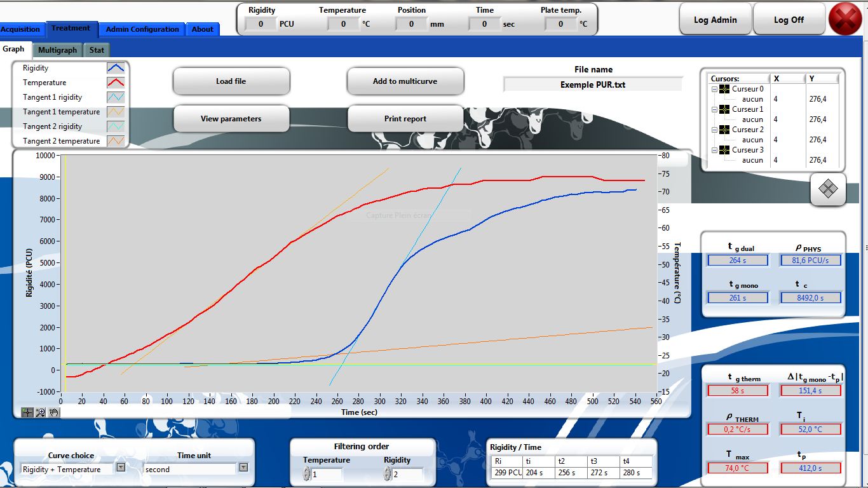Viewport: 868px width, 488px height.
Task: Open the Curve choice dropdown arrow
Action: click(121, 468)
